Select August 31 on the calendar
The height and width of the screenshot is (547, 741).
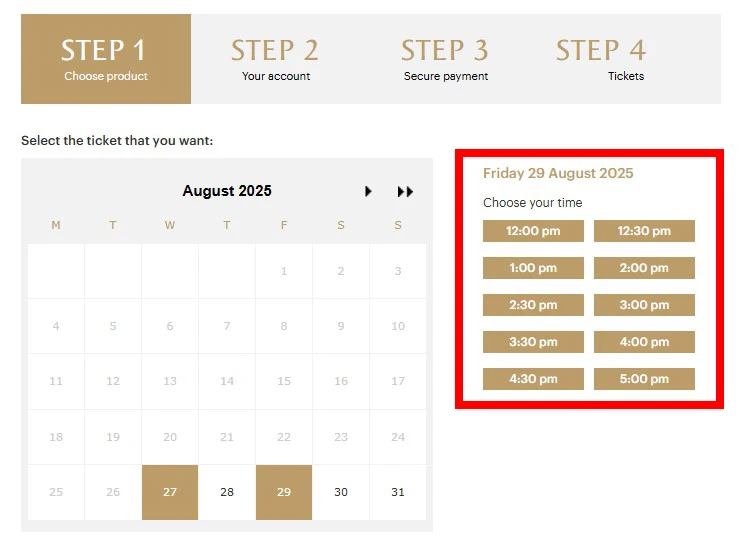pos(398,492)
